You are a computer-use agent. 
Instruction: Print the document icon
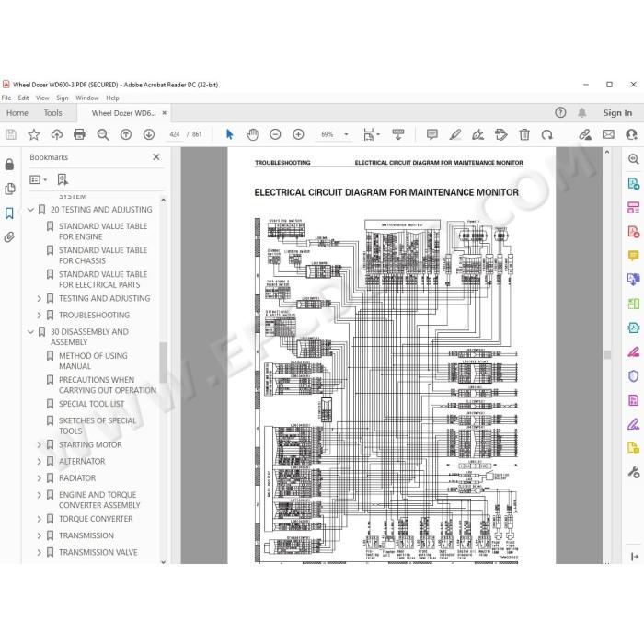(79, 134)
